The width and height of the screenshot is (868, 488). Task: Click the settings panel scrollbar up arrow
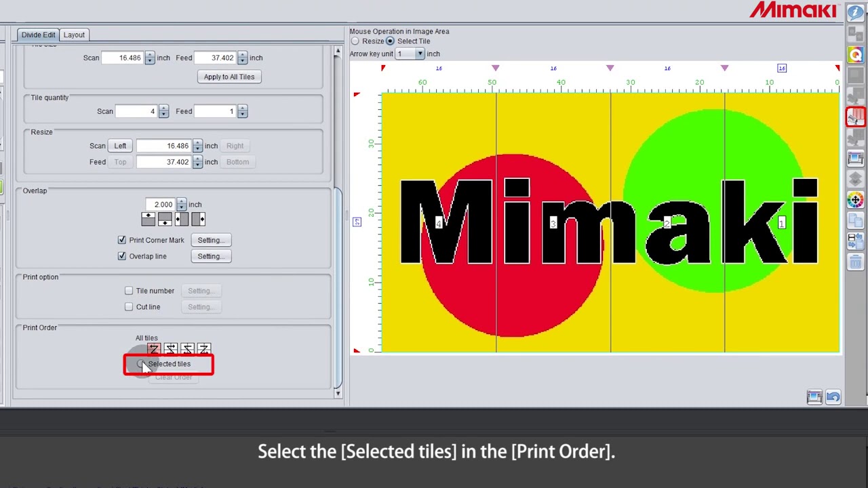(338, 52)
